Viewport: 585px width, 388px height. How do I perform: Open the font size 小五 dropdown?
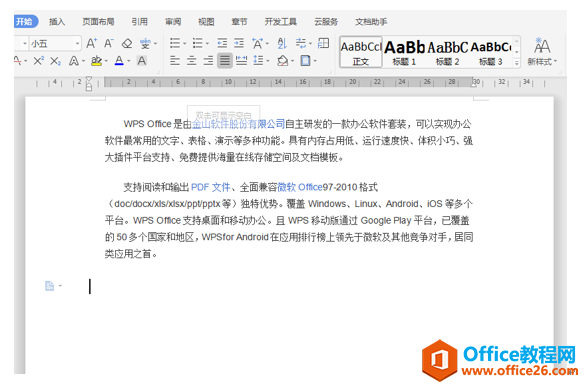point(78,44)
